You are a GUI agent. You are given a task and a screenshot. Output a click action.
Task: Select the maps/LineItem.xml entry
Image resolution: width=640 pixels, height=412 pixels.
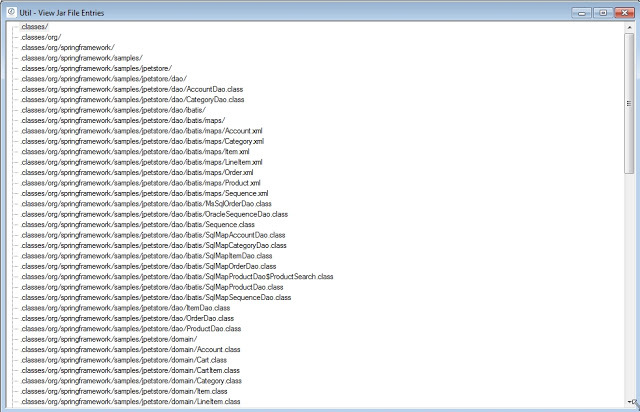click(x=141, y=162)
